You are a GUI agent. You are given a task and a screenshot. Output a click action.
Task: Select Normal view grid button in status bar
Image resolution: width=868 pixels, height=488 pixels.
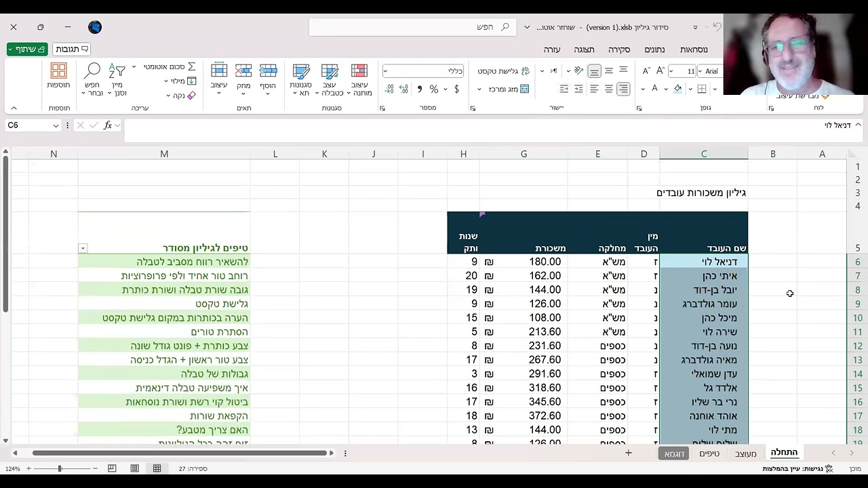(157, 468)
